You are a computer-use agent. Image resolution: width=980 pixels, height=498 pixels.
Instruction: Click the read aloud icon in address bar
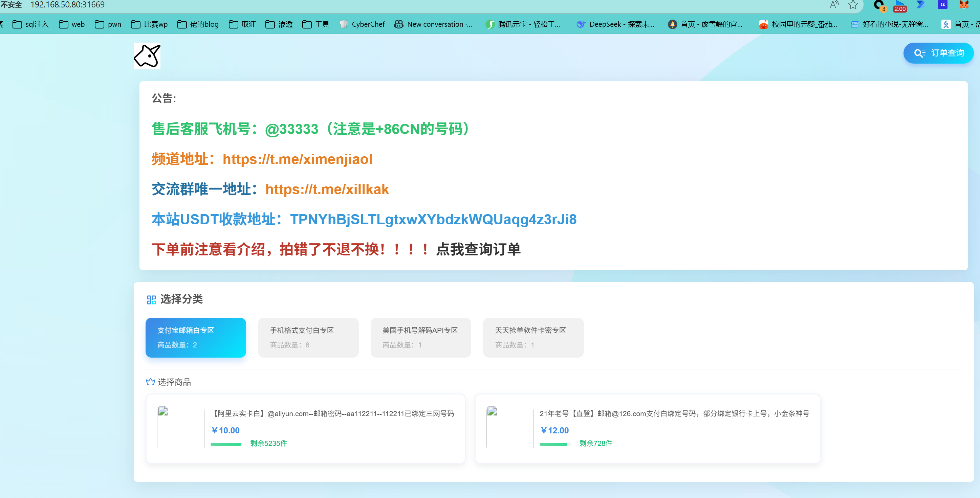point(834,4)
